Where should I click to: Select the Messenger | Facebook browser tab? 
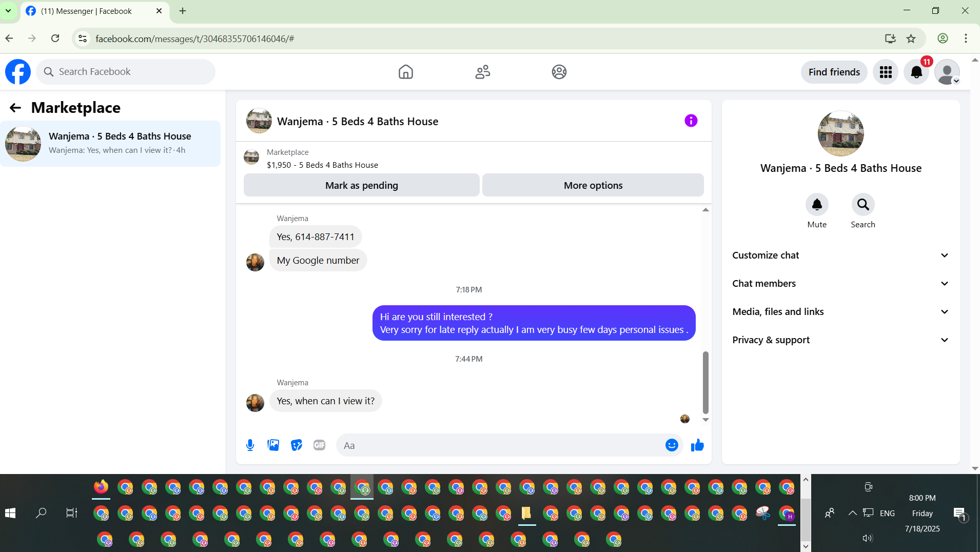point(95,11)
